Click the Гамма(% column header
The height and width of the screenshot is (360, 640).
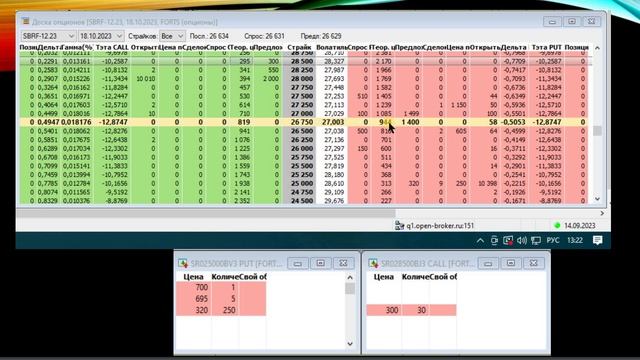click(78, 48)
